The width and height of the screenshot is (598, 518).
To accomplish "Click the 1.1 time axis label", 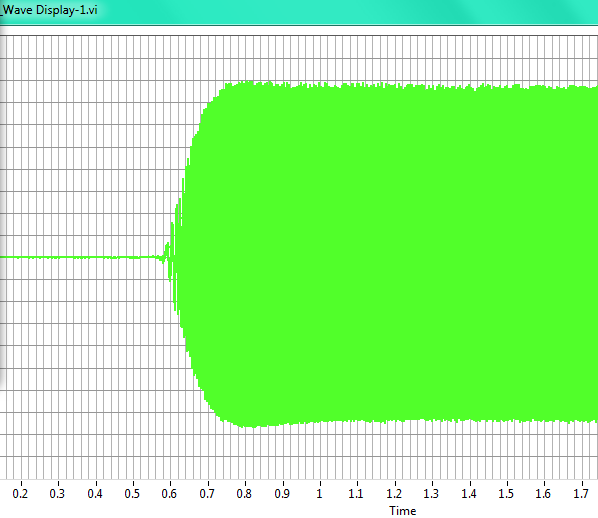I will [x=356, y=494].
